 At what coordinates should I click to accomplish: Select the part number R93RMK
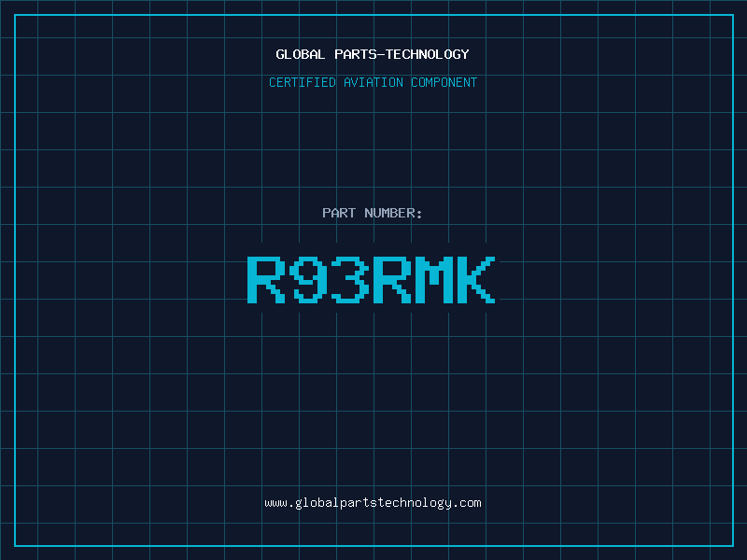(x=371, y=279)
